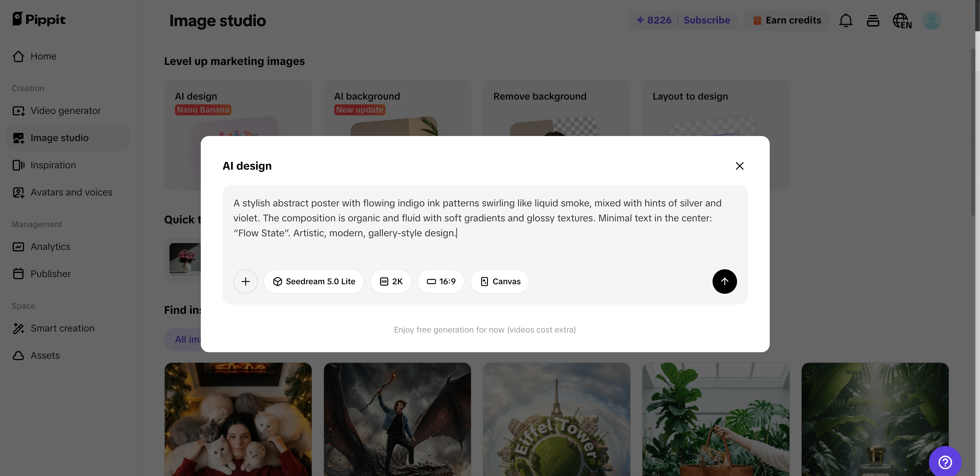Image resolution: width=980 pixels, height=476 pixels.
Task: Click the stacked layers icon in header
Action: pyautogui.click(x=873, y=20)
